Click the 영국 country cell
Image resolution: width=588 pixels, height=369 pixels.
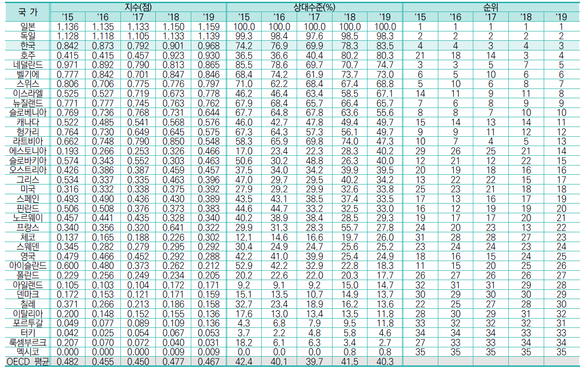coord(27,256)
